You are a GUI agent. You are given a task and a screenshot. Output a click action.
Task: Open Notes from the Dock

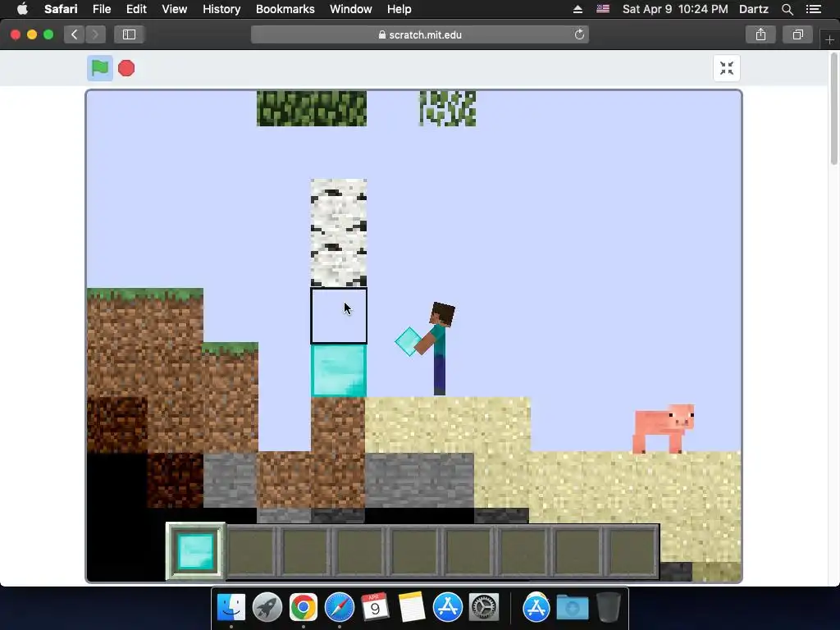[x=412, y=607]
